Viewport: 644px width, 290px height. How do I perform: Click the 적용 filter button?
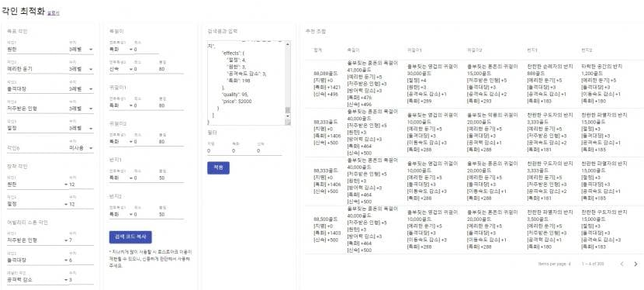218,167
